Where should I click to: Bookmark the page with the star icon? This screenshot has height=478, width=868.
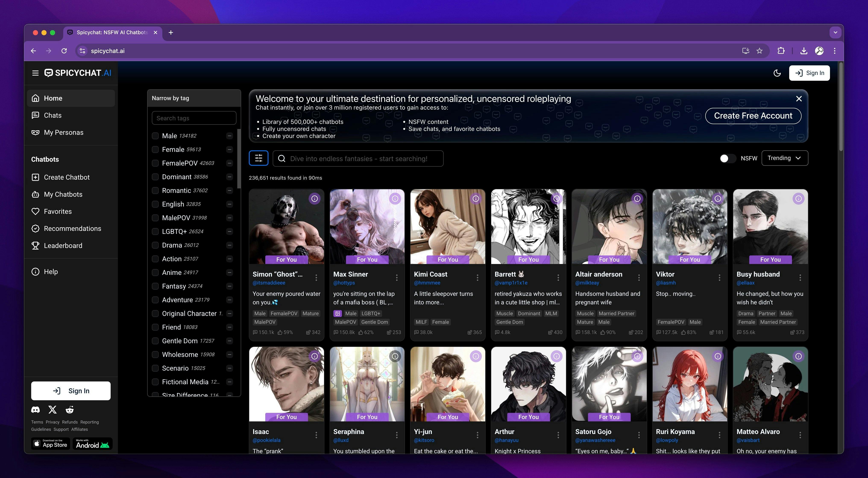[759, 51]
